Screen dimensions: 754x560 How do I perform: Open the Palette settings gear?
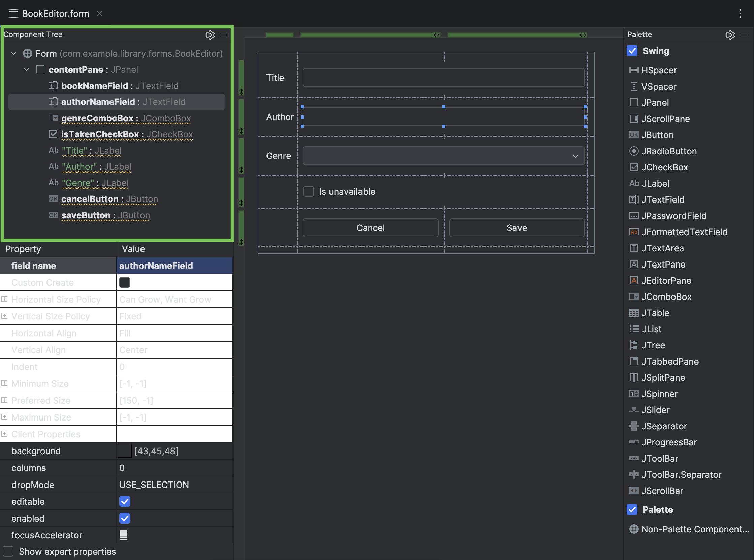[x=730, y=35]
